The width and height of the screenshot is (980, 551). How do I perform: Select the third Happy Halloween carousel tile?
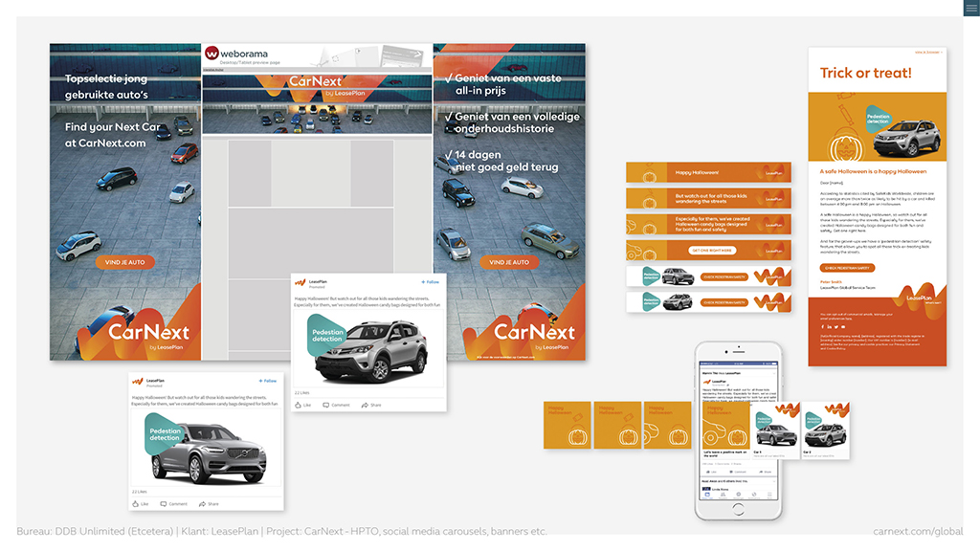click(x=667, y=425)
